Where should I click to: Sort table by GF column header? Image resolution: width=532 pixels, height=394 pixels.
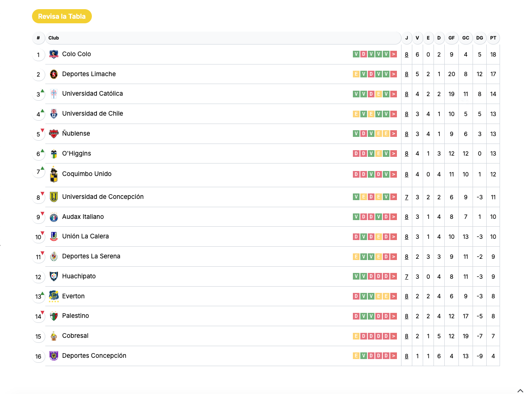451,38
